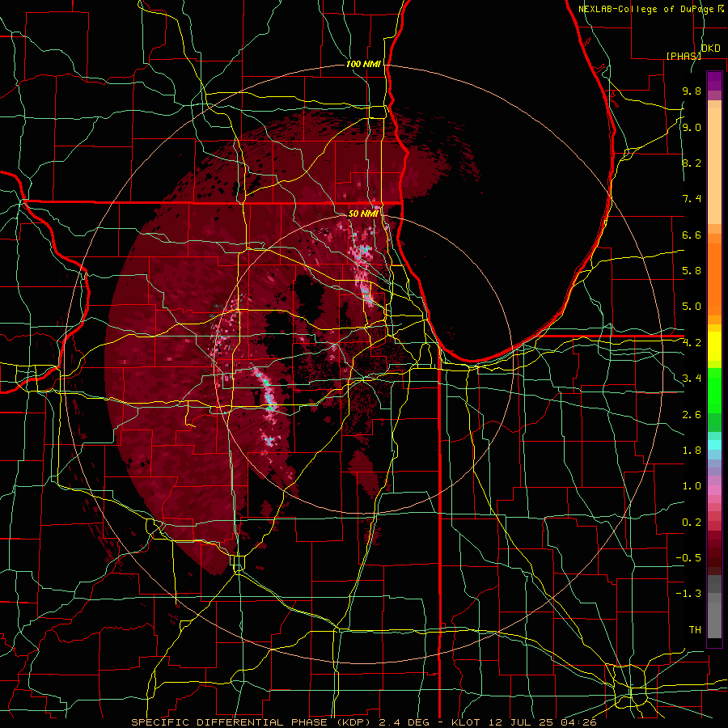728x728 pixels.
Task: Pick the cyan band on the color bar
Action: 714,444
